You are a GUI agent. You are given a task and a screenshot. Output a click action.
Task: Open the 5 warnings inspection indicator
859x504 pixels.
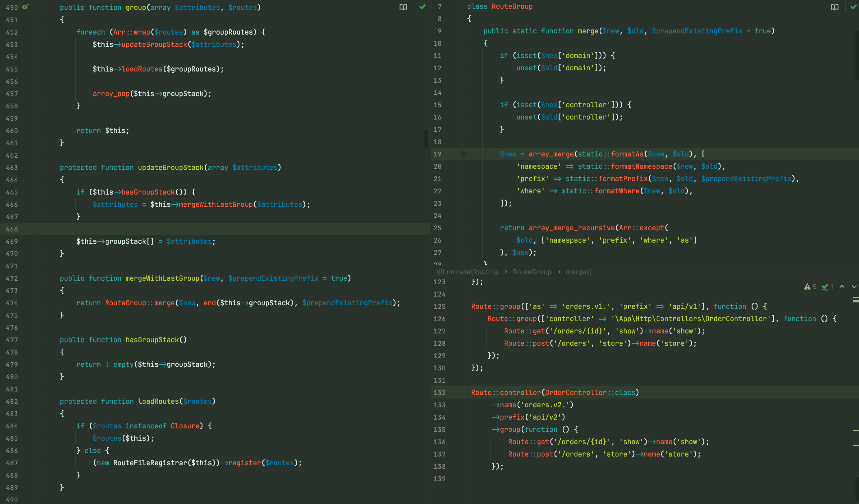click(810, 287)
